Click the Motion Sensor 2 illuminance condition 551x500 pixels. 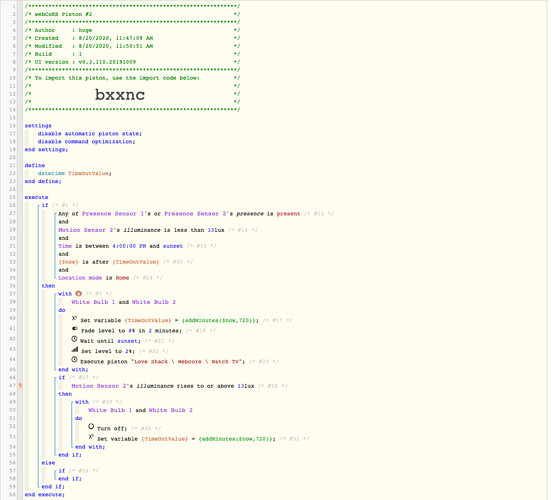coord(141,230)
